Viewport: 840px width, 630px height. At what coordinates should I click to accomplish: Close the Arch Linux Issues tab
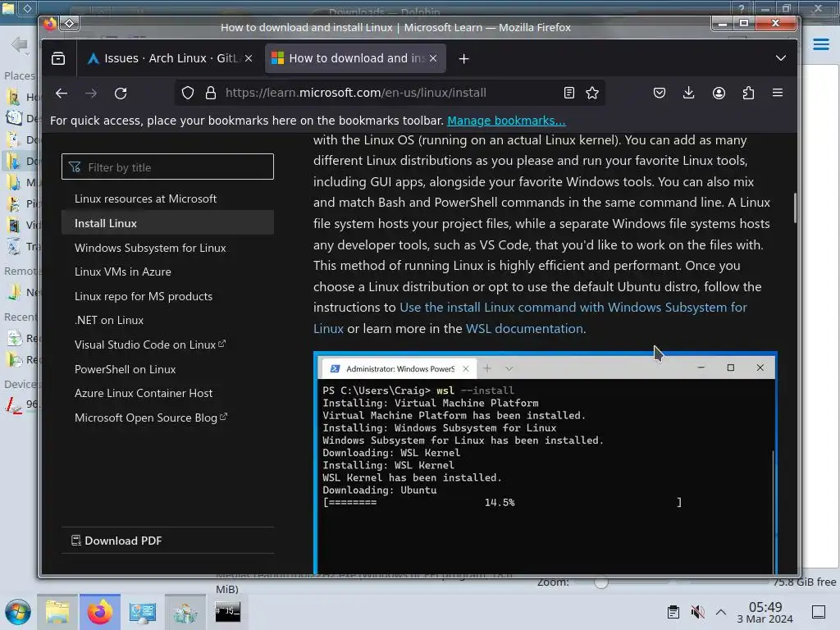pos(249,58)
